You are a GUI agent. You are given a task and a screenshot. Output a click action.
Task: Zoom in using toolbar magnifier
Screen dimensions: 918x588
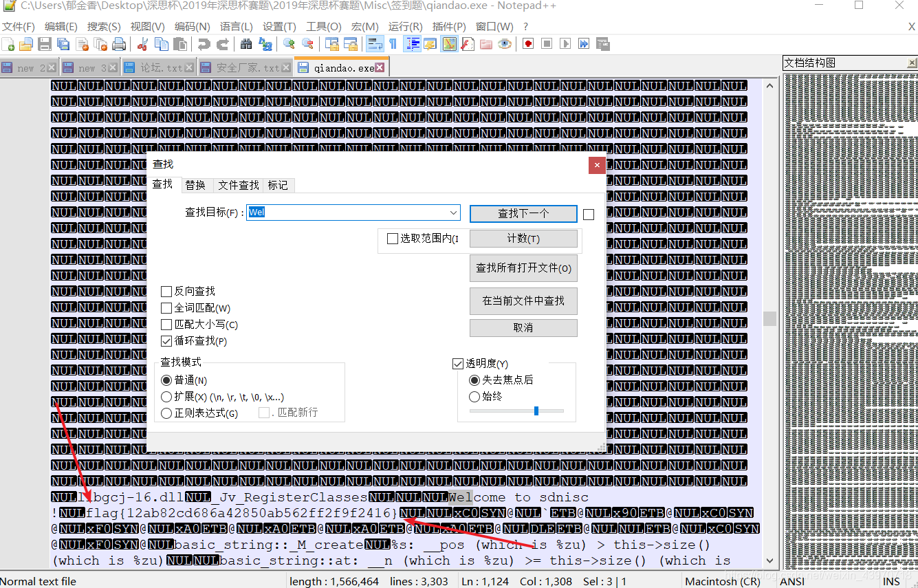tap(289, 44)
